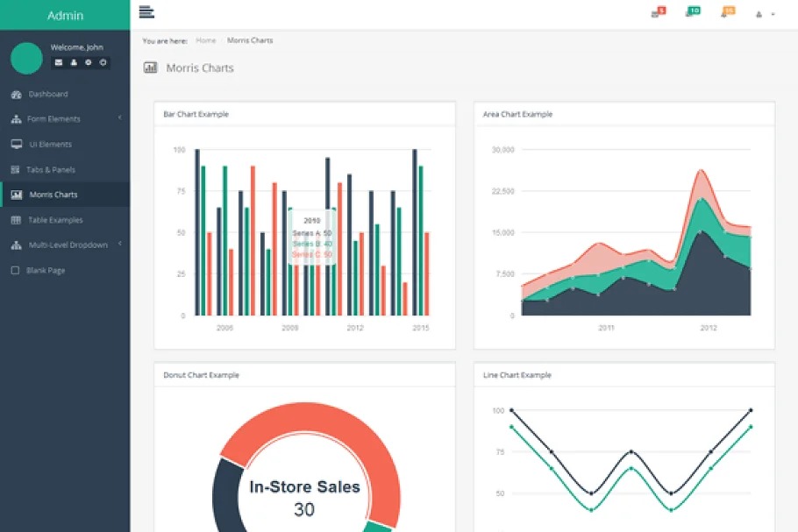798x532 pixels.
Task: Open messages icon with red badge
Action: [x=657, y=13]
